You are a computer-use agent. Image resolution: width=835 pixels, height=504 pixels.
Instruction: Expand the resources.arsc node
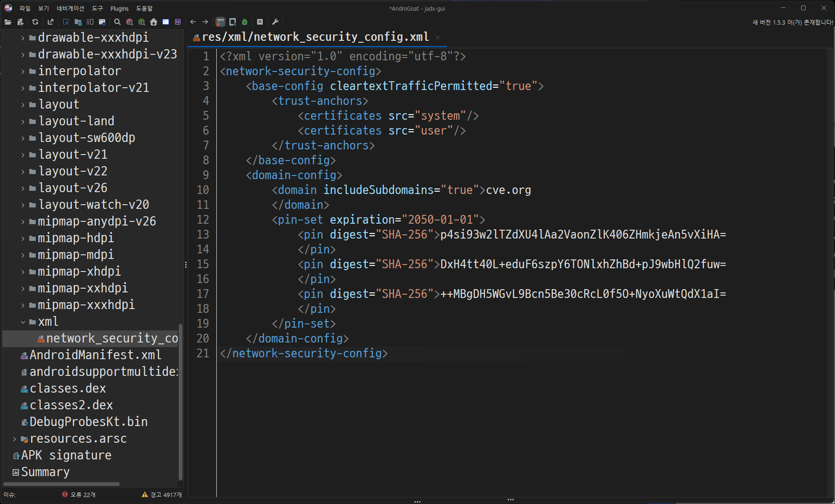(x=14, y=439)
